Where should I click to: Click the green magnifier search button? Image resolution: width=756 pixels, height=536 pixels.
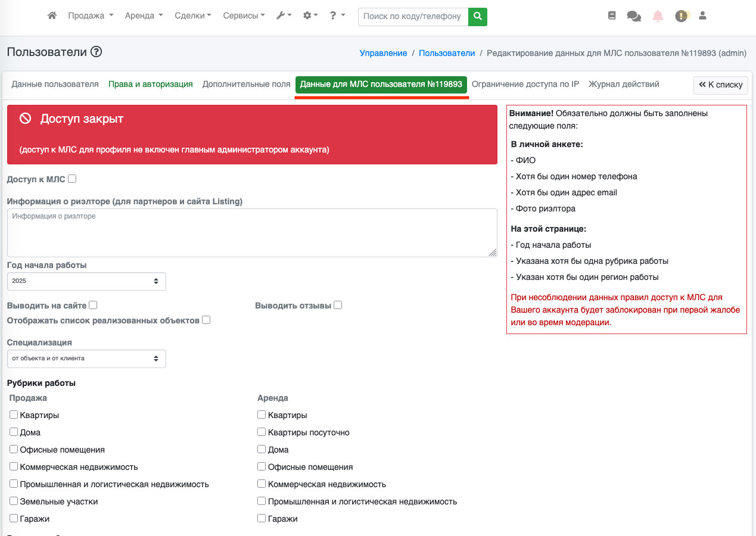coord(477,17)
